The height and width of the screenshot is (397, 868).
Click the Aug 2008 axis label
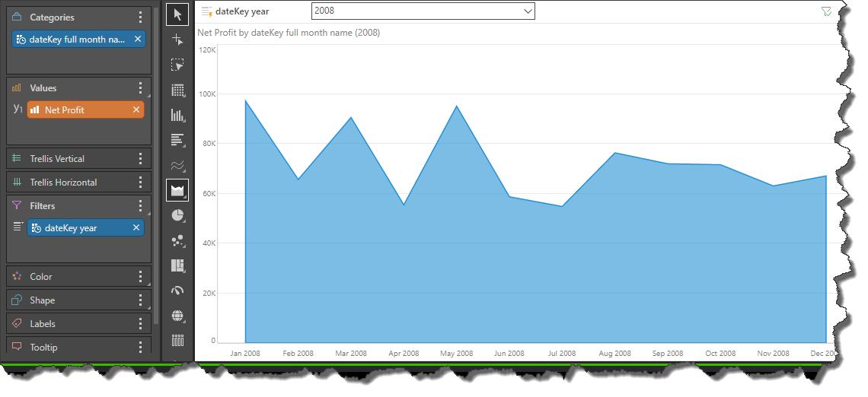pos(614,354)
